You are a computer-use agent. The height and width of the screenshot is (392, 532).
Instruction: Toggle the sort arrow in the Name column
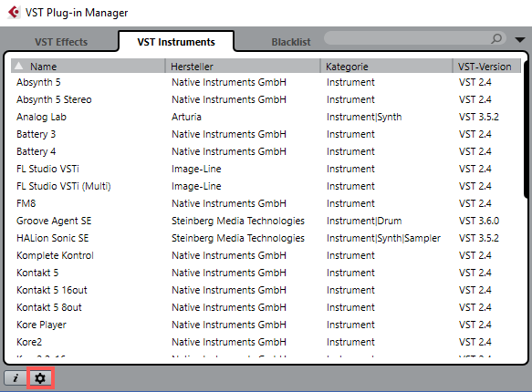pos(19,66)
